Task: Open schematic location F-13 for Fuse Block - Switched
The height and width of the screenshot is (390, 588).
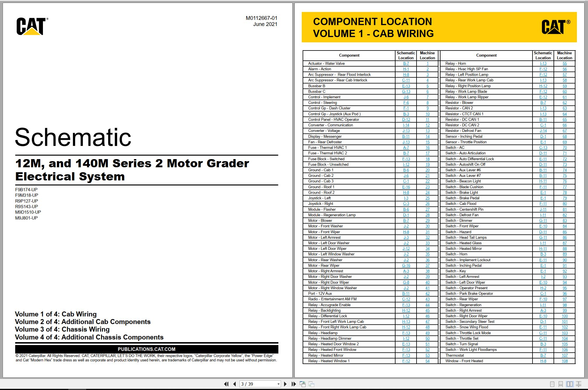Action: (406, 159)
